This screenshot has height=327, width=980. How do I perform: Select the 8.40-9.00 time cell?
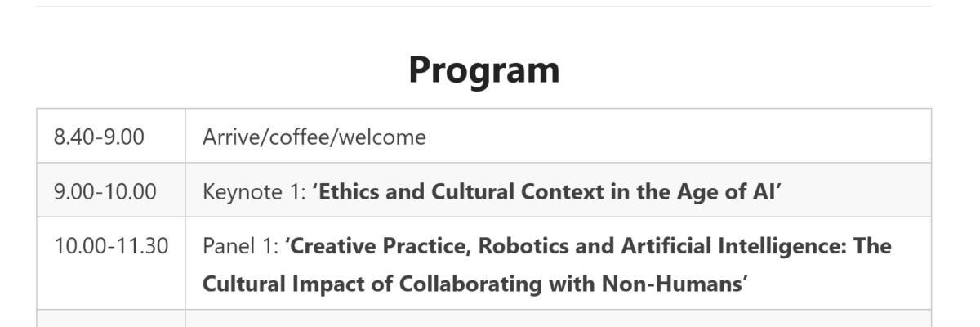(111, 136)
